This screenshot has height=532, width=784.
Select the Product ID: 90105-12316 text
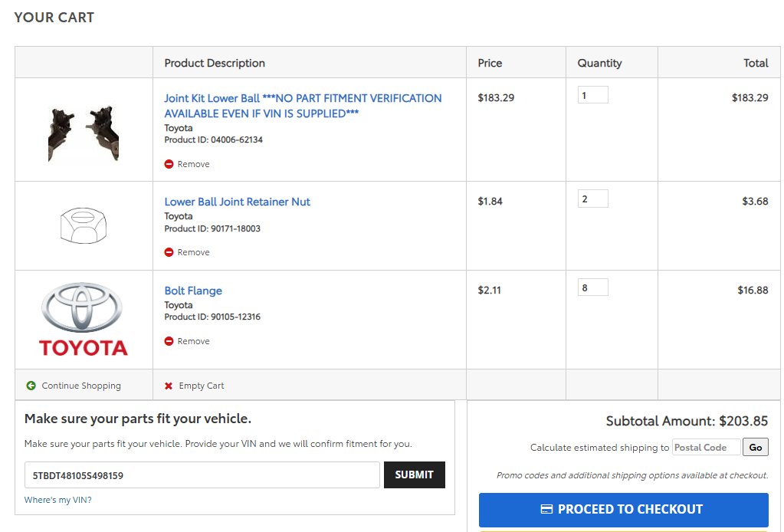212,317
